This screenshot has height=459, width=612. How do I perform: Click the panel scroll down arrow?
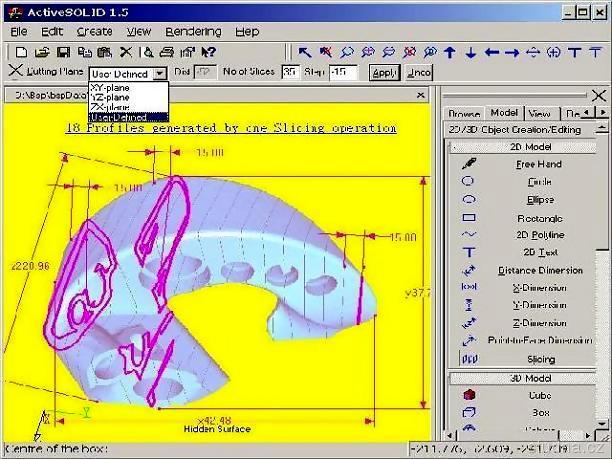tap(602, 424)
